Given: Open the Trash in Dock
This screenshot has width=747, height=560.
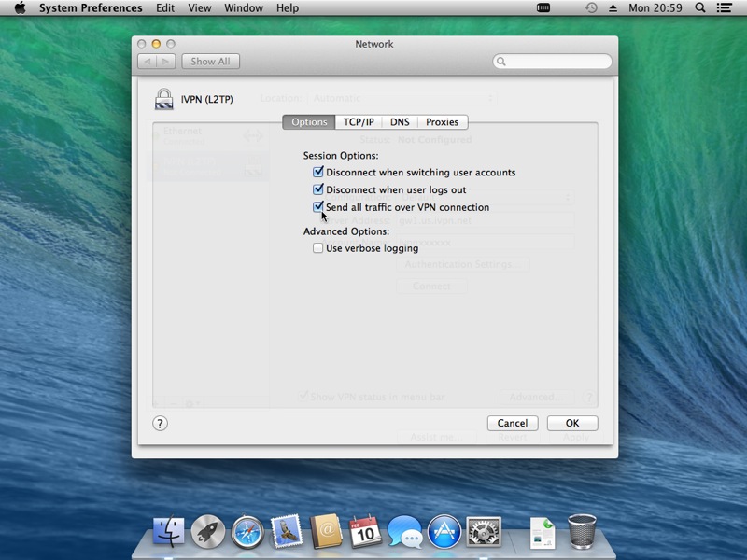Looking at the screenshot, I should [582, 532].
